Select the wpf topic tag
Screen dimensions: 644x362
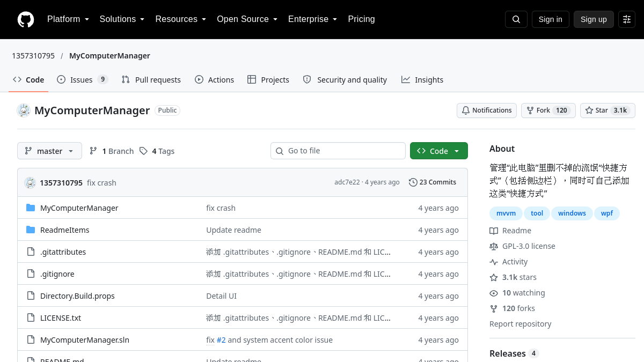[607, 213]
